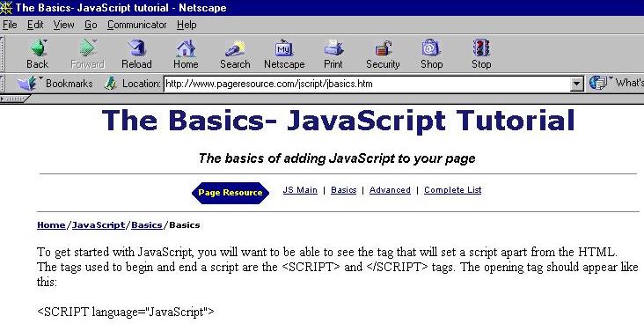The width and height of the screenshot is (644, 331).
Task: Open the File menu
Action: (x=10, y=25)
